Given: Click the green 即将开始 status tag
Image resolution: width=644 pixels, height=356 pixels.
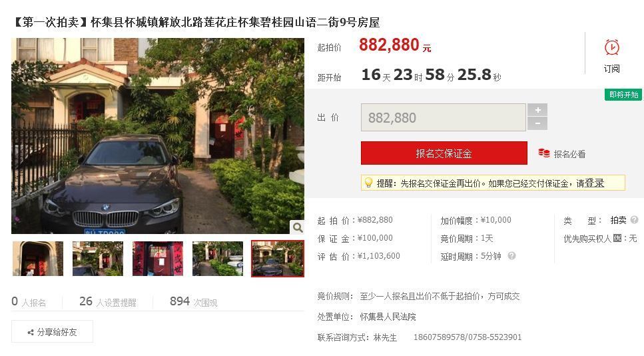Looking at the screenshot, I should (x=623, y=95).
